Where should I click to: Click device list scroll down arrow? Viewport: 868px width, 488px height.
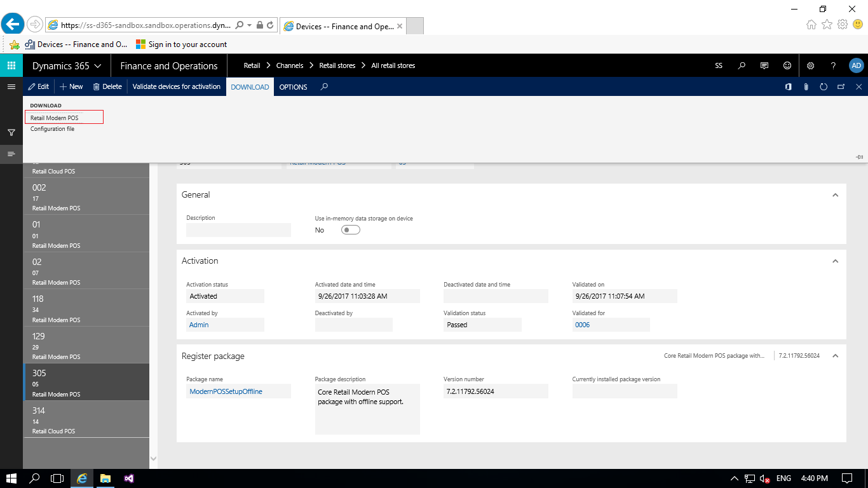[x=153, y=458]
